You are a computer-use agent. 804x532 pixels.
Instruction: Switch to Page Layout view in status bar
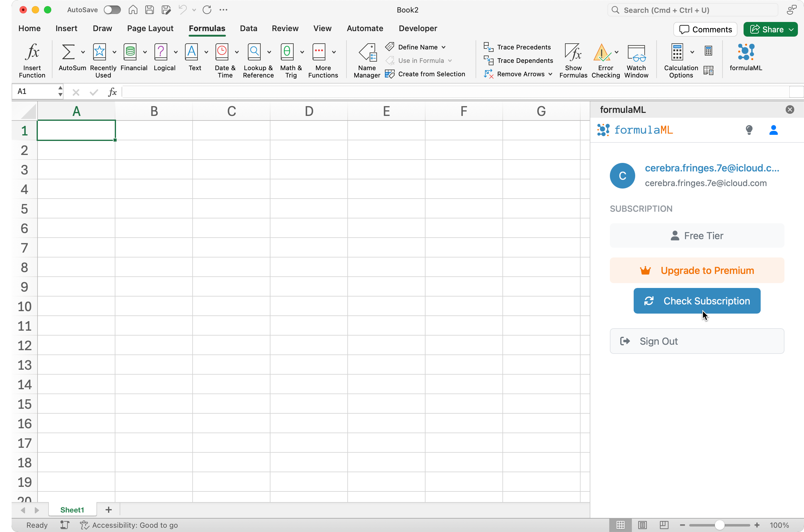[x=642, y=525]
